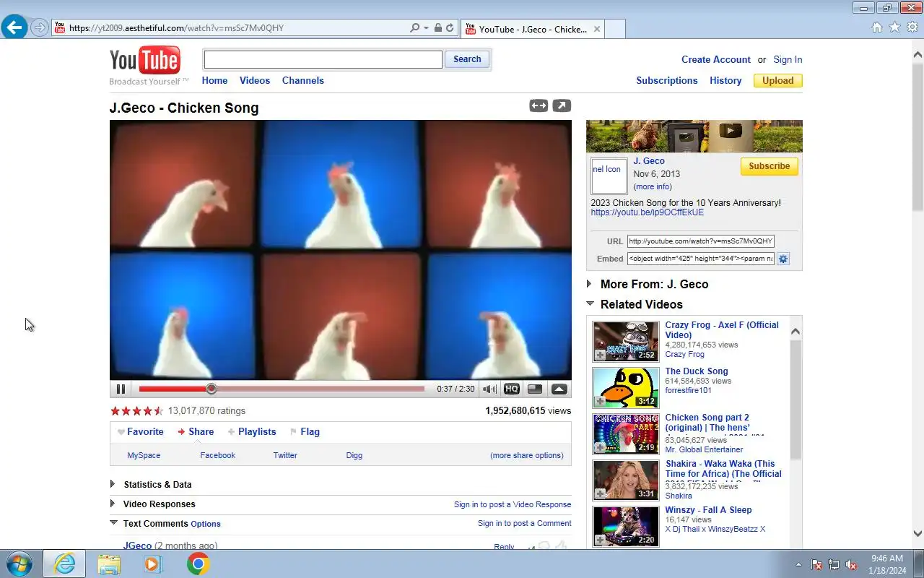This screenshot has width=924, height=578.
Task: Expand the (more info) description
Action: (653, 186)
